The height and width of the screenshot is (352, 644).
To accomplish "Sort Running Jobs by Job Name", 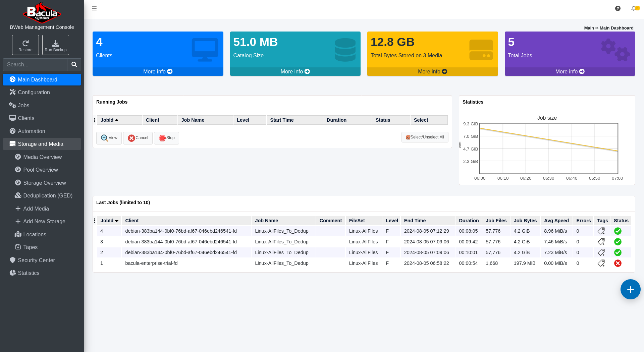I will coord(205,120).
